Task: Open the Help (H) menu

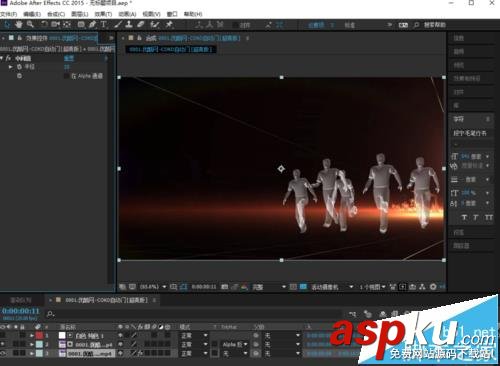Action: [193, 14]
